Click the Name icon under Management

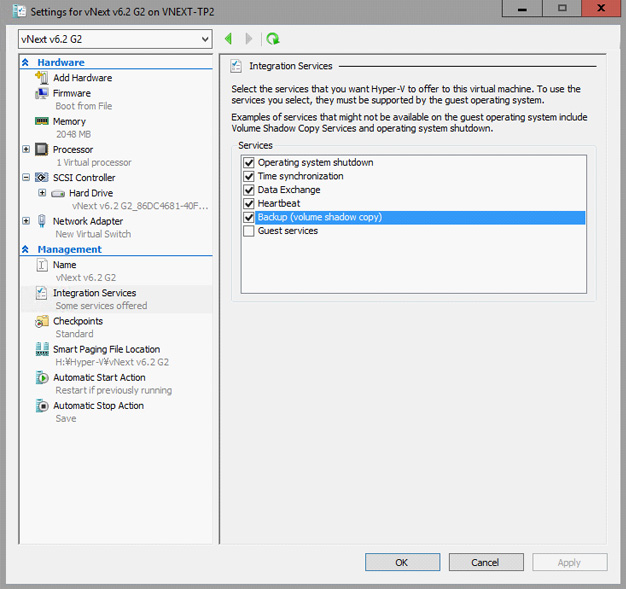[x=42, y=265]
